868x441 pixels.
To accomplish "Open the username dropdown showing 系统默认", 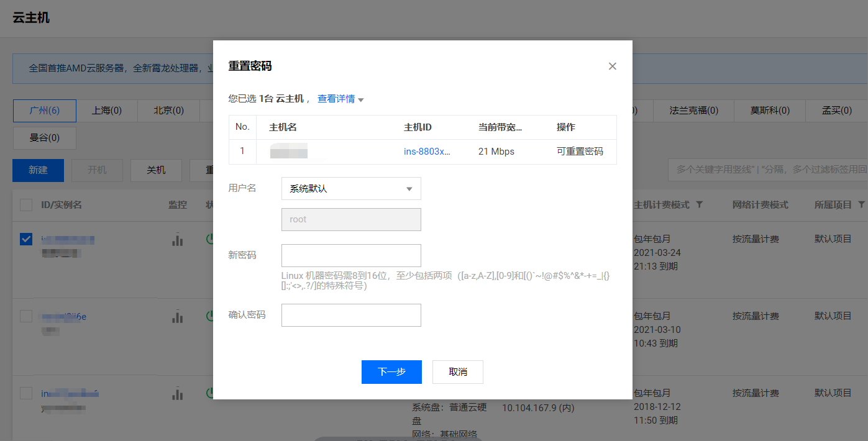I will click(351, 189).
